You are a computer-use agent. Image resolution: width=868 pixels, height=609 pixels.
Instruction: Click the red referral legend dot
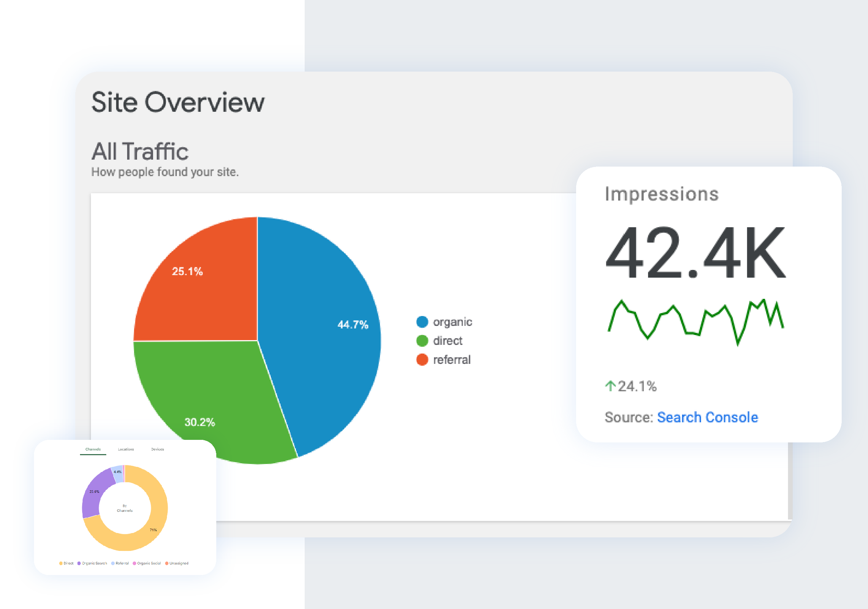click(x=422, y=359)
